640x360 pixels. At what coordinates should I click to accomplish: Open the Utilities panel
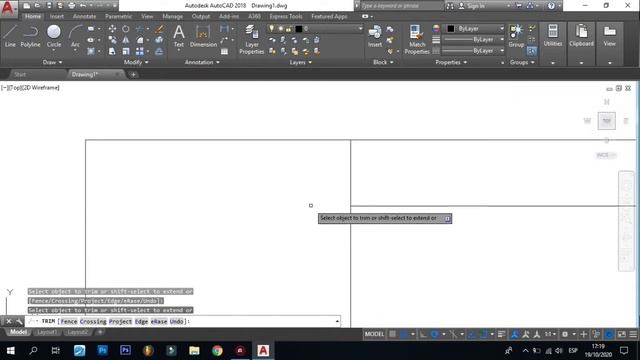pyautogui.click(x=553, y=36)
